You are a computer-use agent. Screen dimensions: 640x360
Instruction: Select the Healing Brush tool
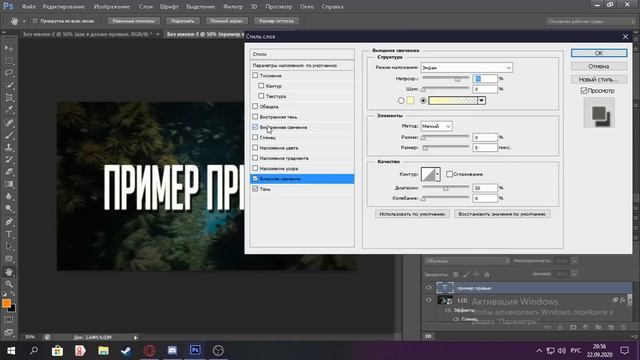[x=9, y=122]
